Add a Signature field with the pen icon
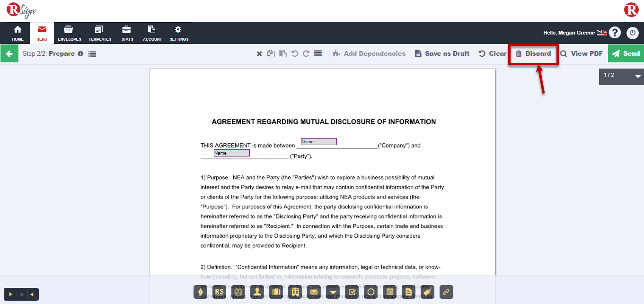Screen dimensions: 644x304 201,292
